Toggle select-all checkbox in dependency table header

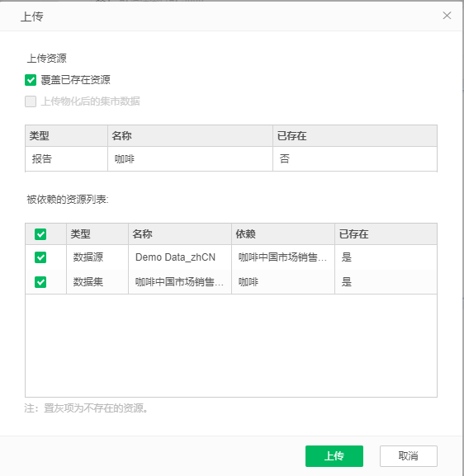[x=40, y=234]
